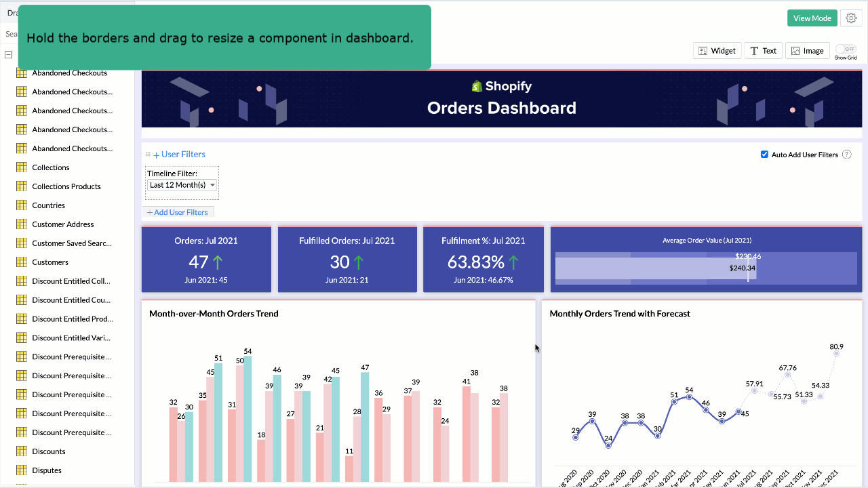Image resolution: width=868 pixels, height=488 pixels.
Task: Uncheck Auto Add User Filters
Action: (764, 154)
